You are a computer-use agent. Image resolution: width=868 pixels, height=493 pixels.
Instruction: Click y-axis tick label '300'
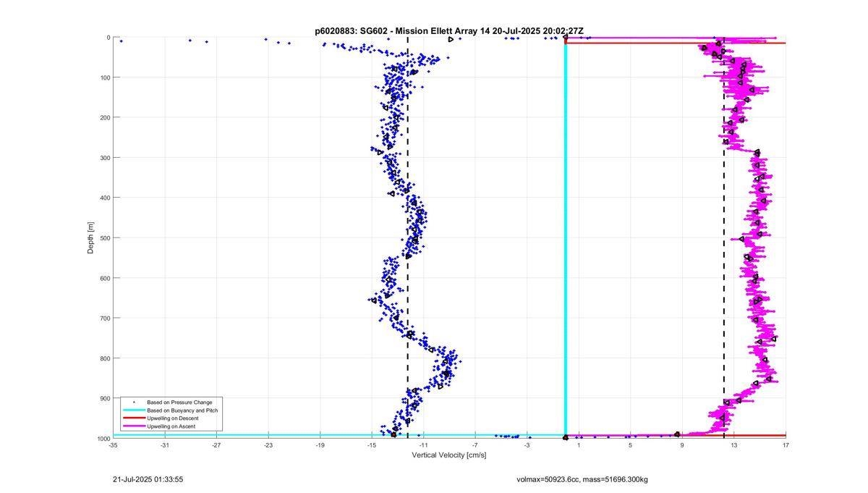[x=104, y=158]
